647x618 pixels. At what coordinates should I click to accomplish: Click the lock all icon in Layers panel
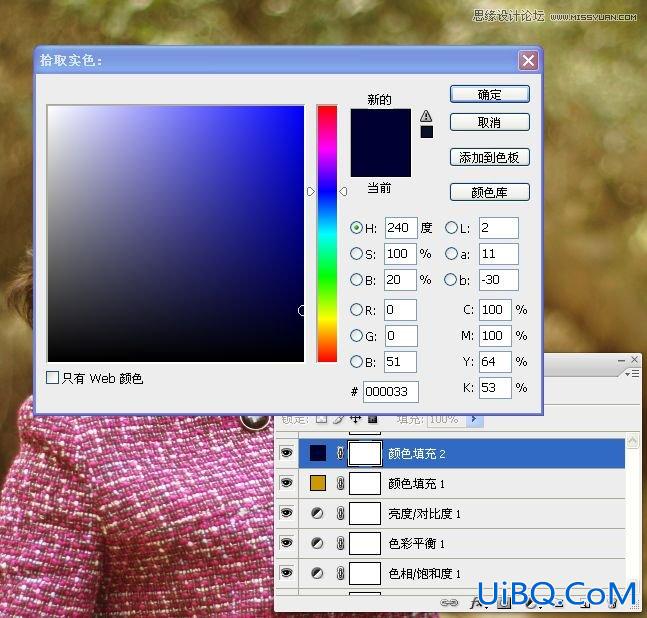373,419
